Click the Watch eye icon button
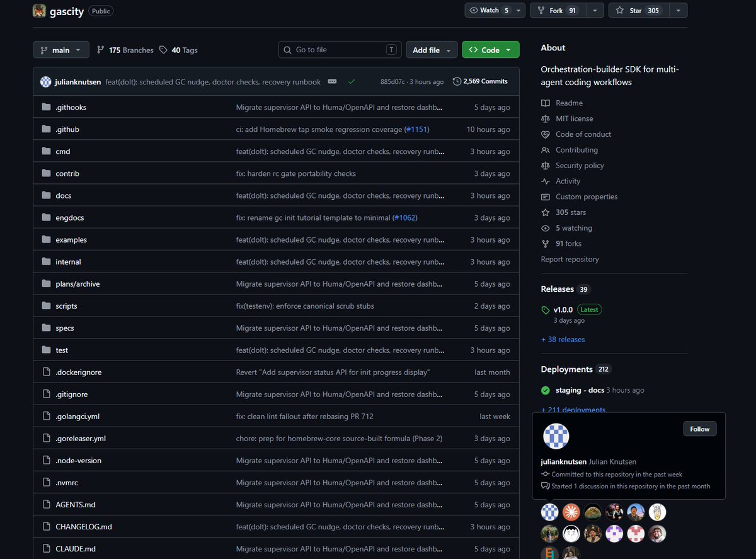The width and height of the screenshot is (756, 559). click(x=489, y=11)
